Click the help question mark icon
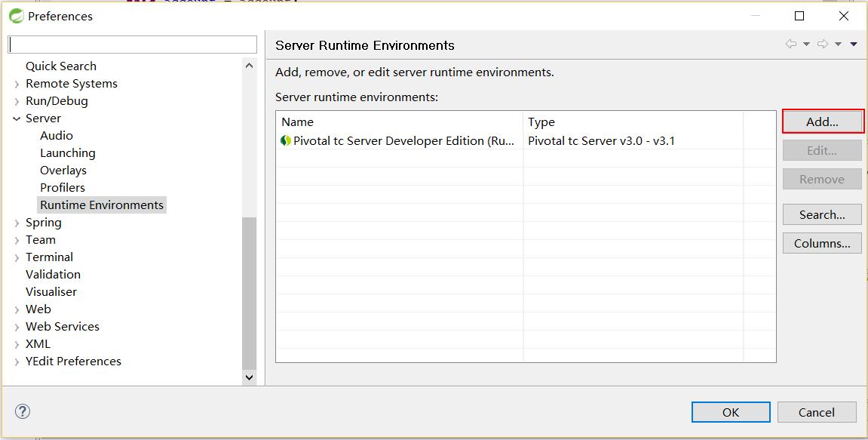This screenshot has width=868, height=440. [23, 411]
